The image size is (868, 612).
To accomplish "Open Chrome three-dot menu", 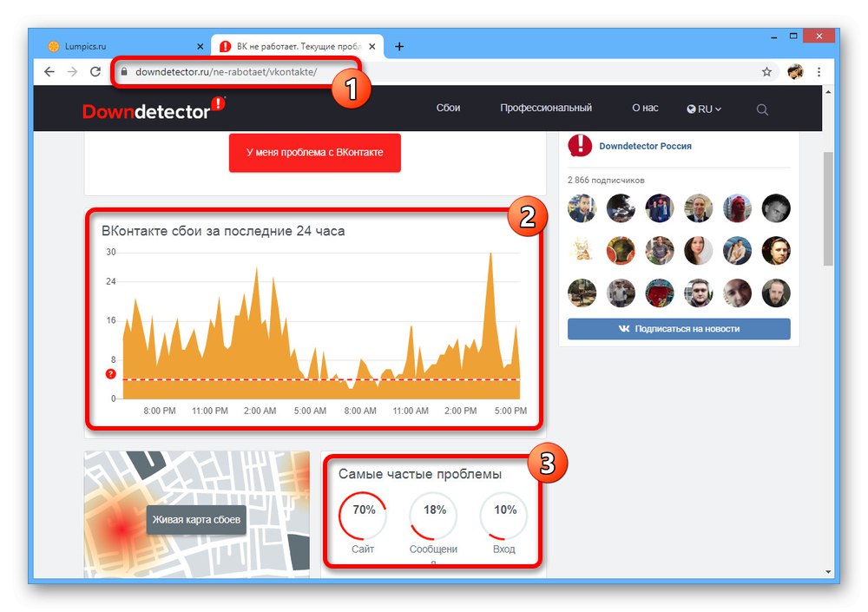I will tap(819, 71).
